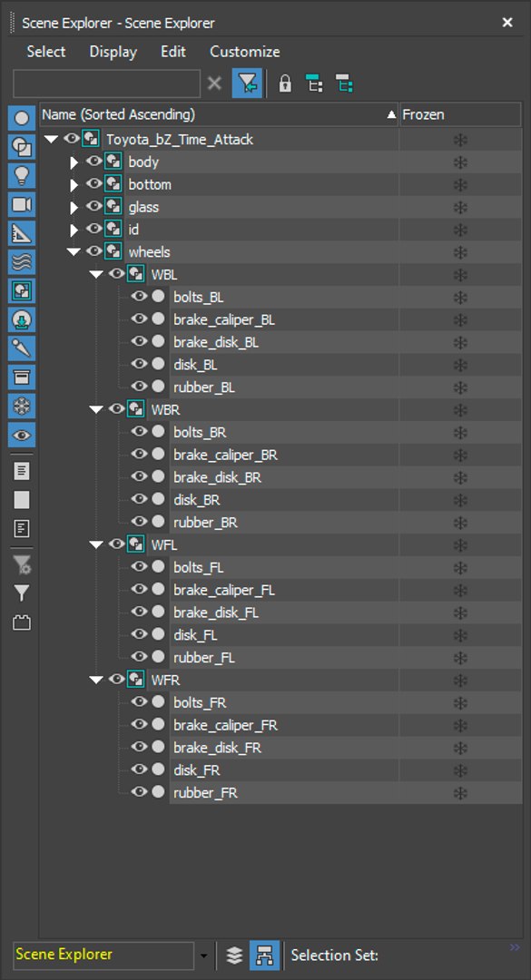531x980 pixels.
Task: Toggle visibility of disk_FR
Action: [139, 769]
